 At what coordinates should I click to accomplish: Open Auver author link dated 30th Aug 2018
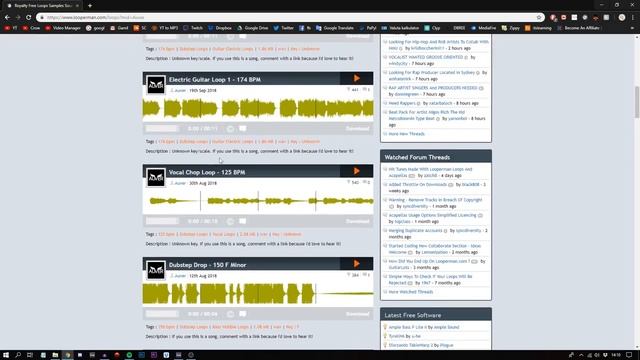[x=180, y=183]
